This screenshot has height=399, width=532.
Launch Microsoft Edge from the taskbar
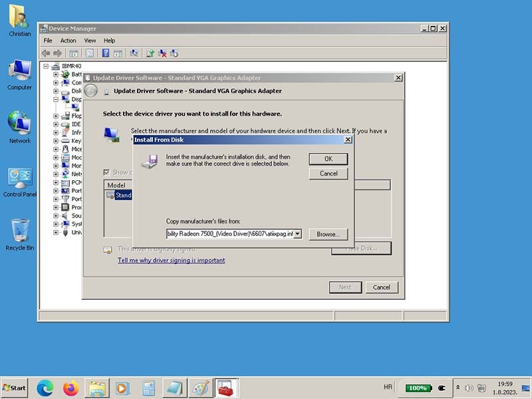[45, 388]
